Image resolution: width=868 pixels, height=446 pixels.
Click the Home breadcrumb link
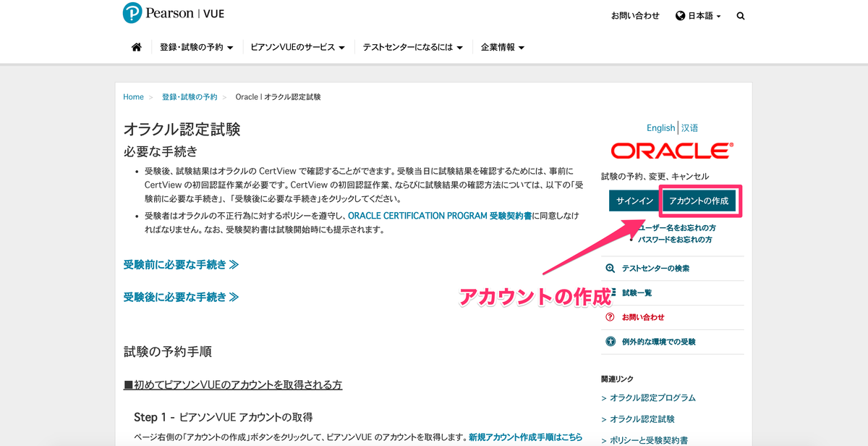click(133, 96)
